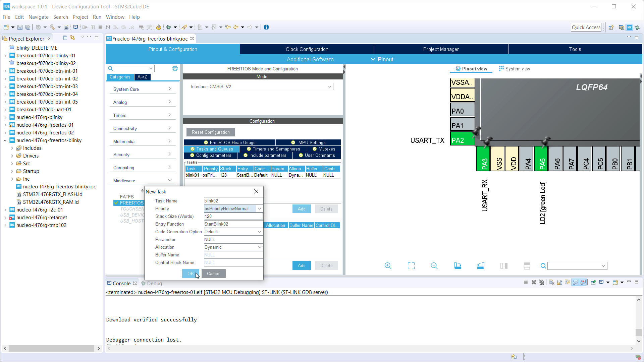Open the Interface CMSIS_V2 dropdown

click(330, 86)
